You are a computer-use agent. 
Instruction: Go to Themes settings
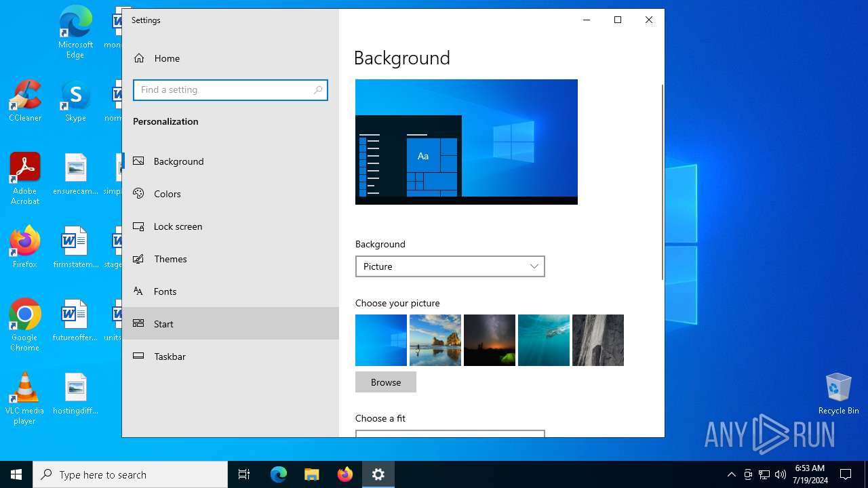point(231,259)
